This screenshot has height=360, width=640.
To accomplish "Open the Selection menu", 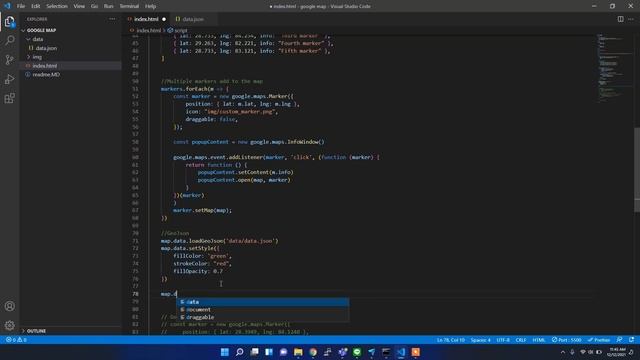I will [57, 6].
